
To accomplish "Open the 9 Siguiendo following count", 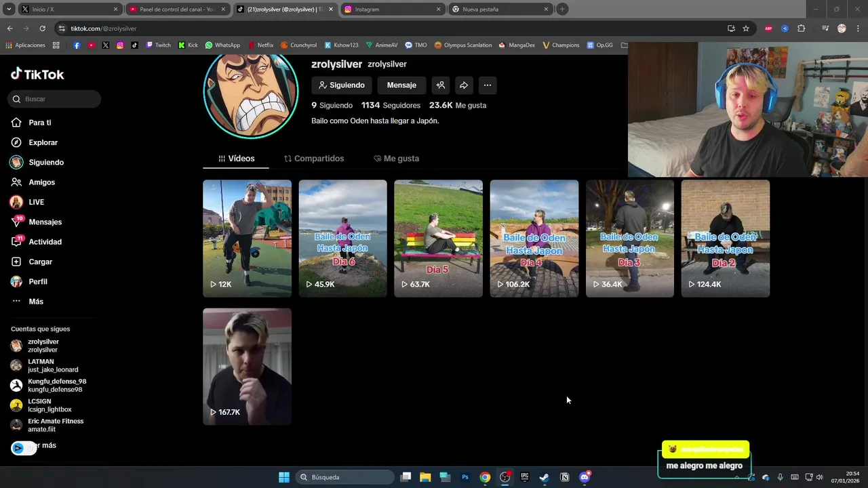I will (332, 105).
